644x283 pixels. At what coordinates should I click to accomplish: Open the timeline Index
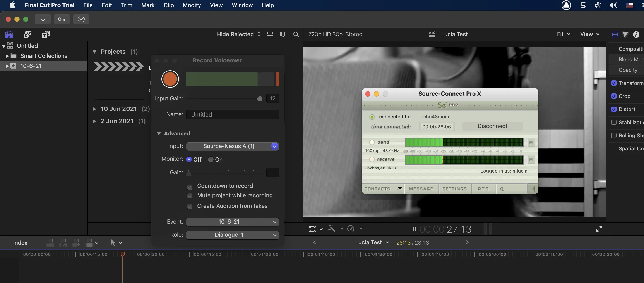click(x=20, y=242)
